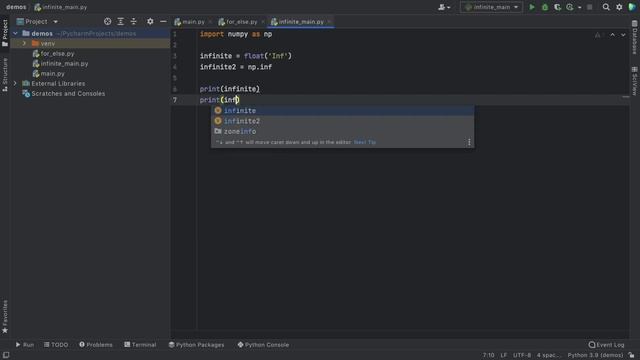Start debugging with the bug icon
This screenshot has height=360, width=640.
pos(545,7)
